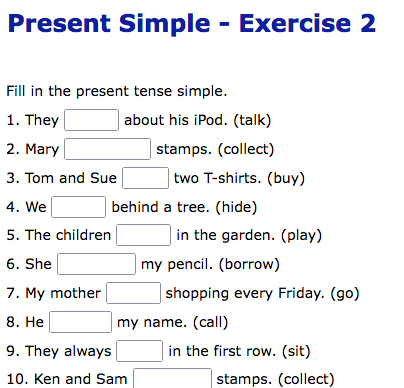Click the hint "(sit)" in sentence 9

[x=296, y=351]
